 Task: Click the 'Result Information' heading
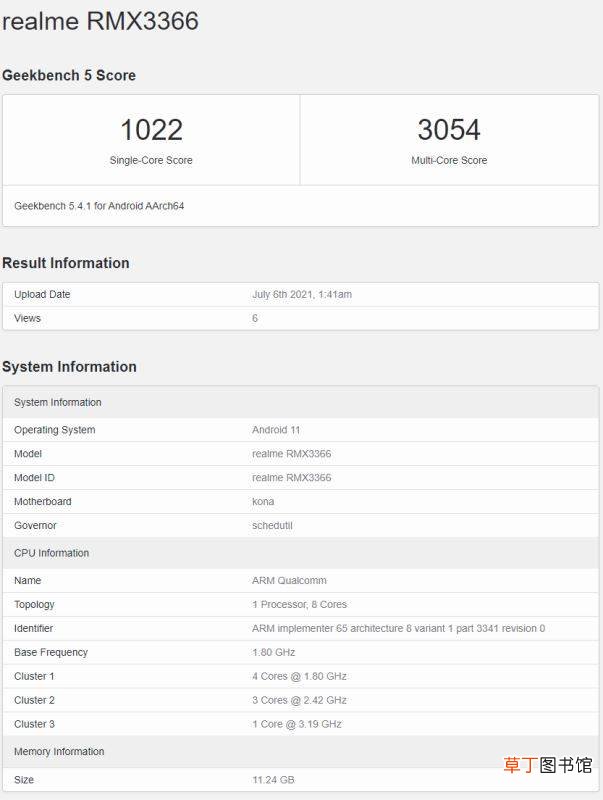[66, 263]
